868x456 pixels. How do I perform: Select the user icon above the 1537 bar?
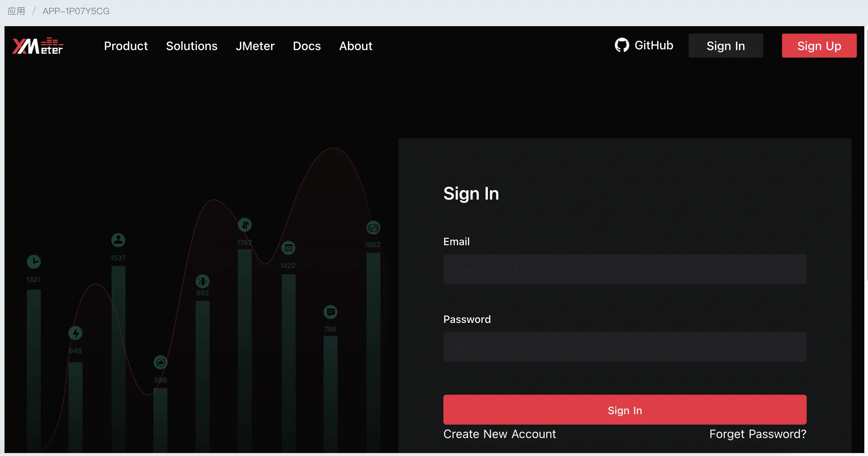click(x=118, y=240)
